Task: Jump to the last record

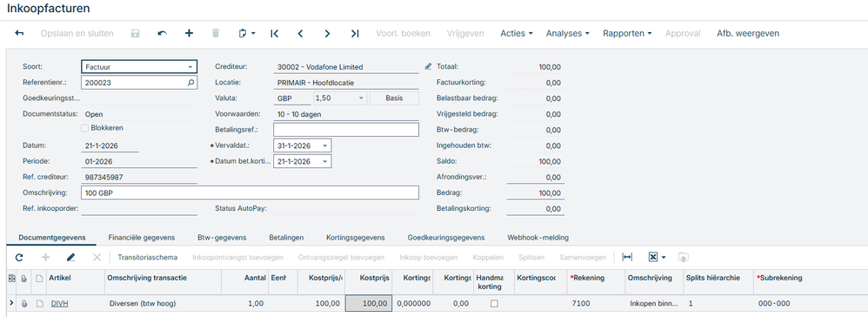Action: click(355, 33)
